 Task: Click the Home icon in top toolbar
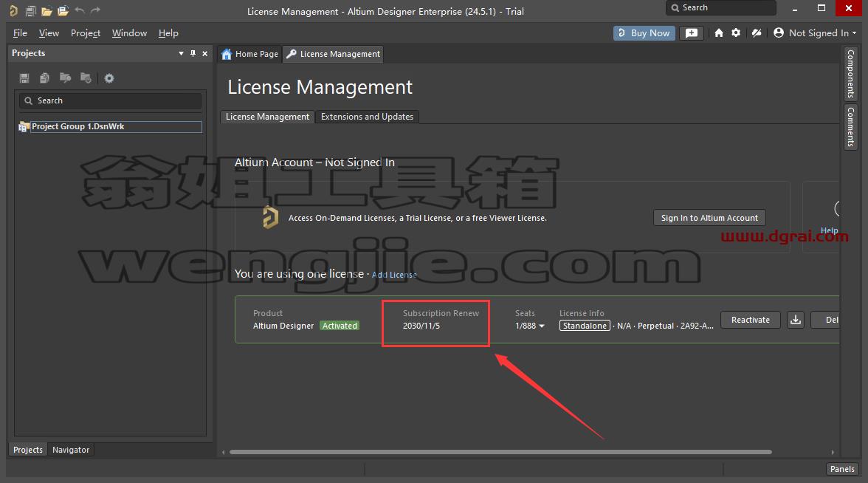pos(719,32)
